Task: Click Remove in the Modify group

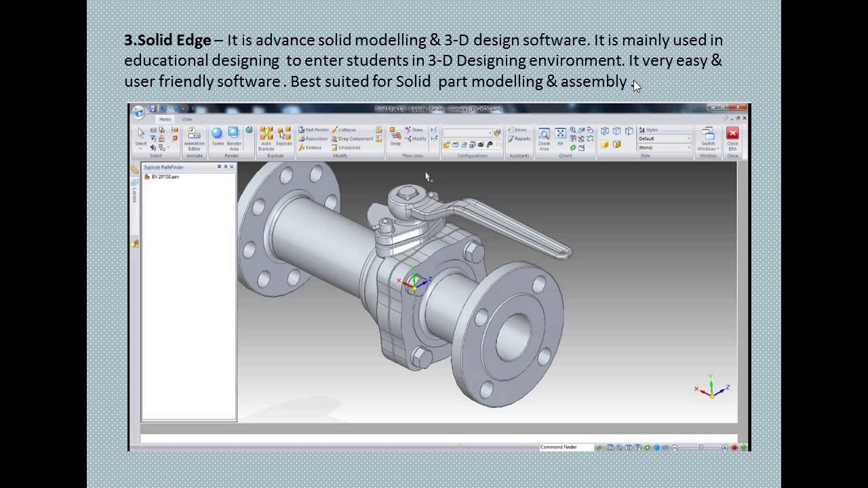Action: [309, 147]
